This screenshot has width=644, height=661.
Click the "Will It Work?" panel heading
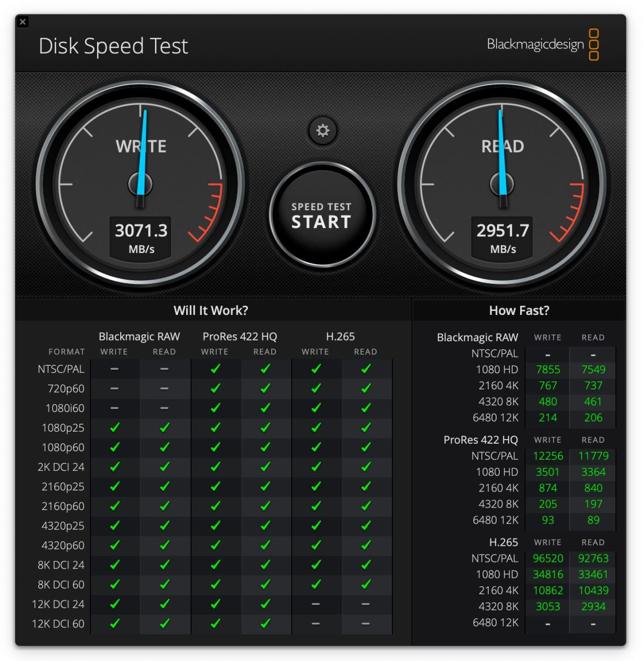tap(211, 310)
